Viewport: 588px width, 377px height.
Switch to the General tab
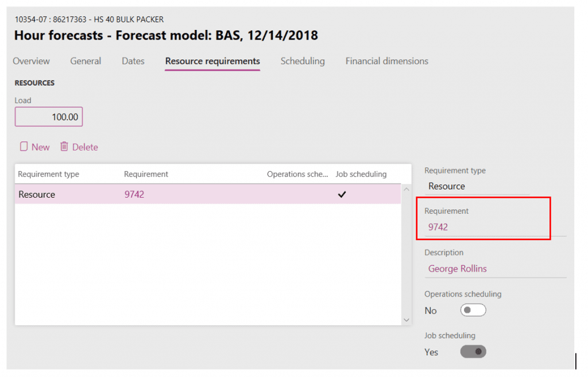[86, 61]
